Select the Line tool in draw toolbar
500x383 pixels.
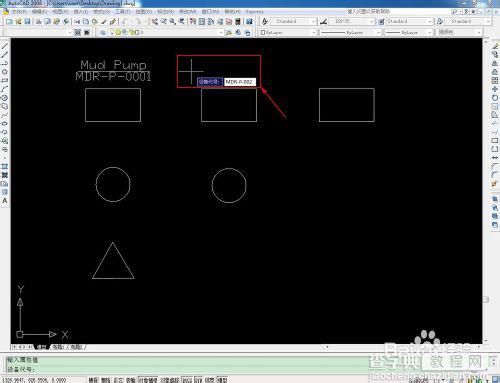(x=5, y=46)
